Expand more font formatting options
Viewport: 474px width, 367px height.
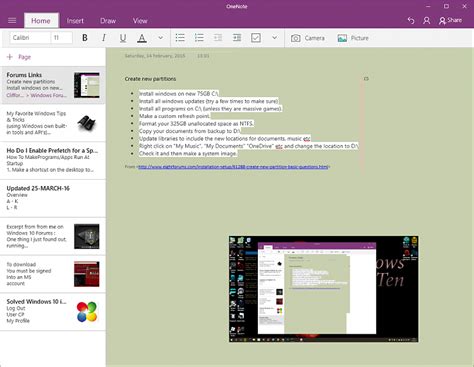[161, 38]
